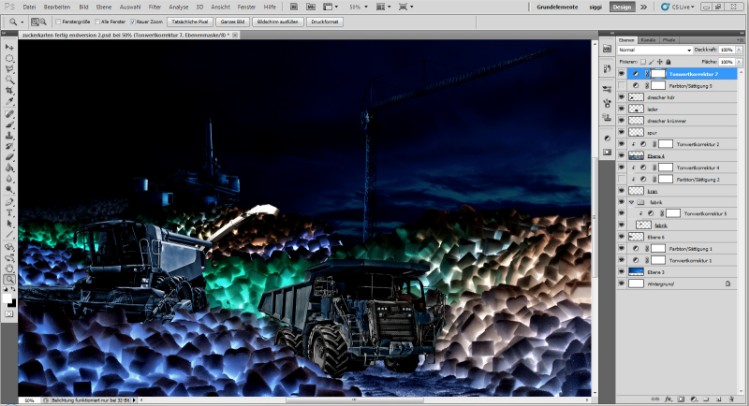Open the Filter menu
749x406 pixels.
[x=154, y=6]
